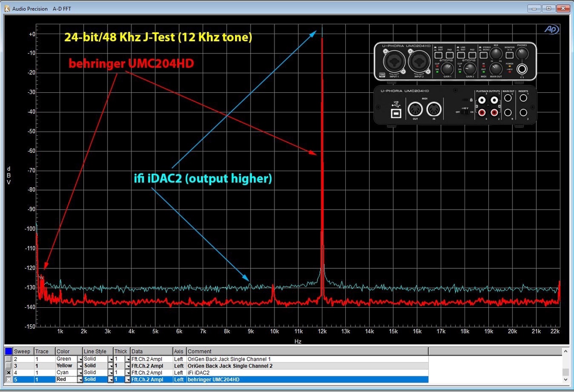Click the 'Yellow' color name cell
The width and height of the screenshot is (574, 392).
(66, 366)
